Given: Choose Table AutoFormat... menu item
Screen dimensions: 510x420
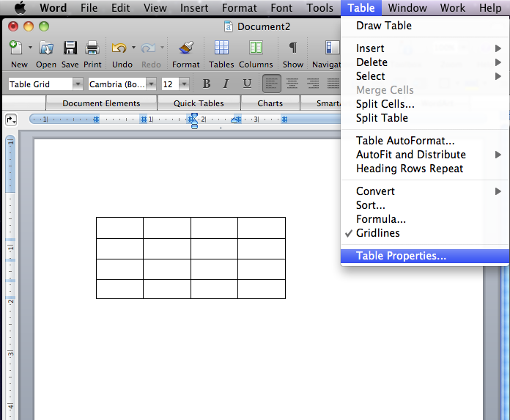Looking at the screenshot, I should (425, 141).
